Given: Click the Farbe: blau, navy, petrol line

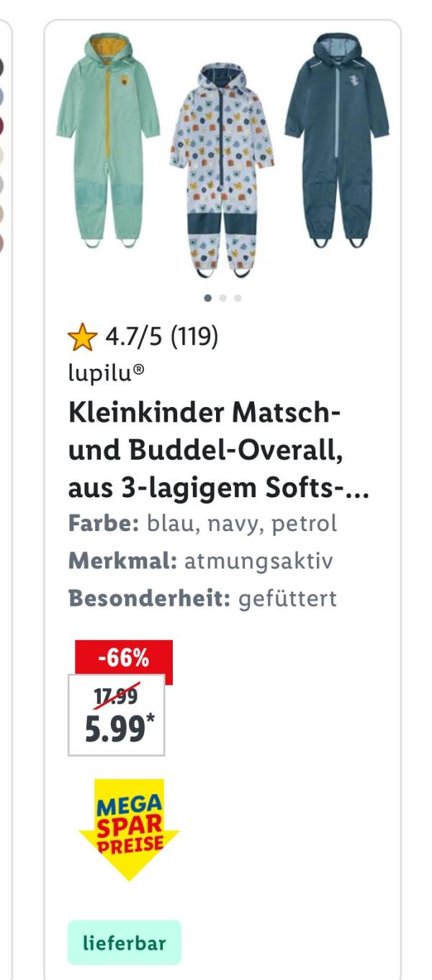Looking at the screenshot, I should pyautogui.click(x=202, y=523).
